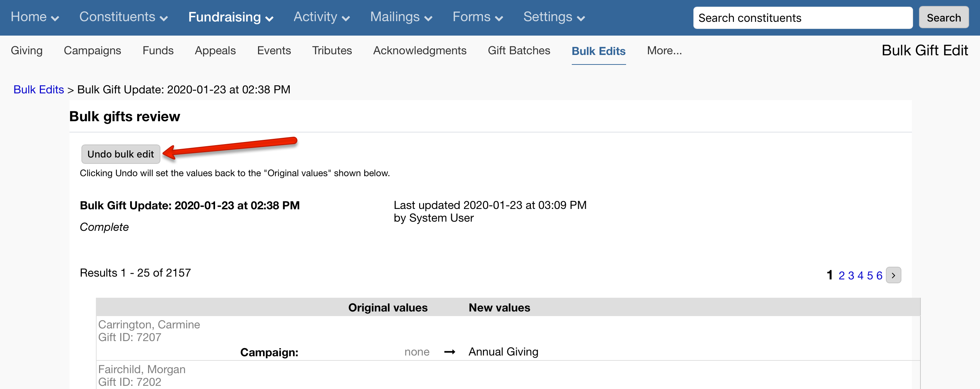Expand the More... submenu
980x389 pixels.
664,51
